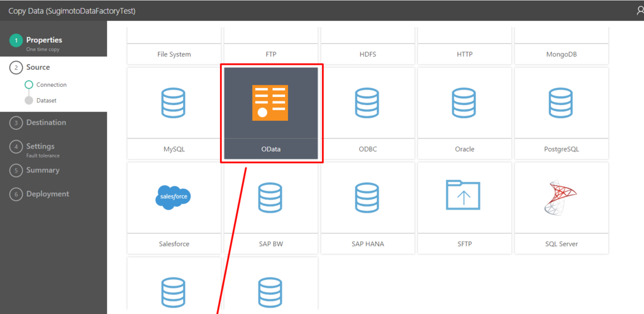
Task: Click the Salesforce text label
Action: pyautogui.click(x=174, y=244)
